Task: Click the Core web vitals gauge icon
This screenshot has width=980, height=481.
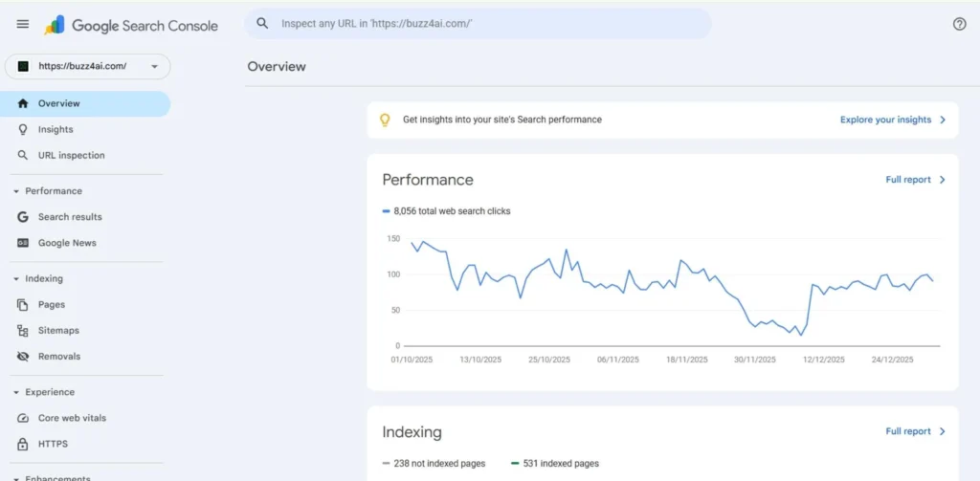Action: [23, 418]
